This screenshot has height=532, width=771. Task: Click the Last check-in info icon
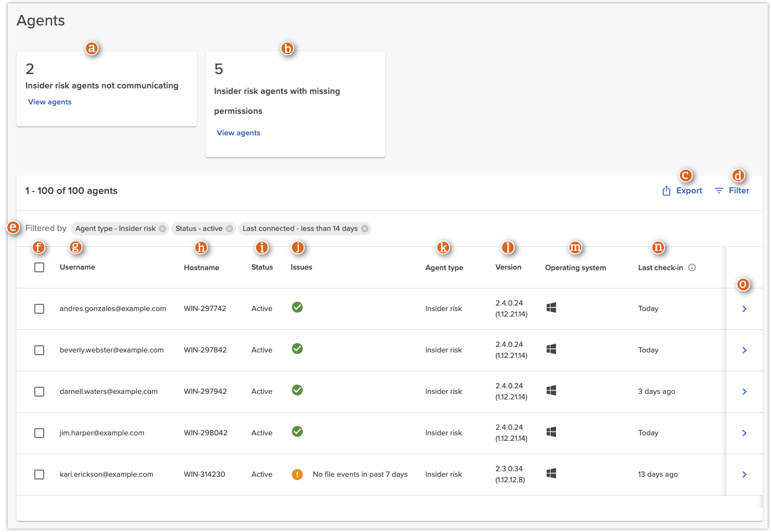692,267
